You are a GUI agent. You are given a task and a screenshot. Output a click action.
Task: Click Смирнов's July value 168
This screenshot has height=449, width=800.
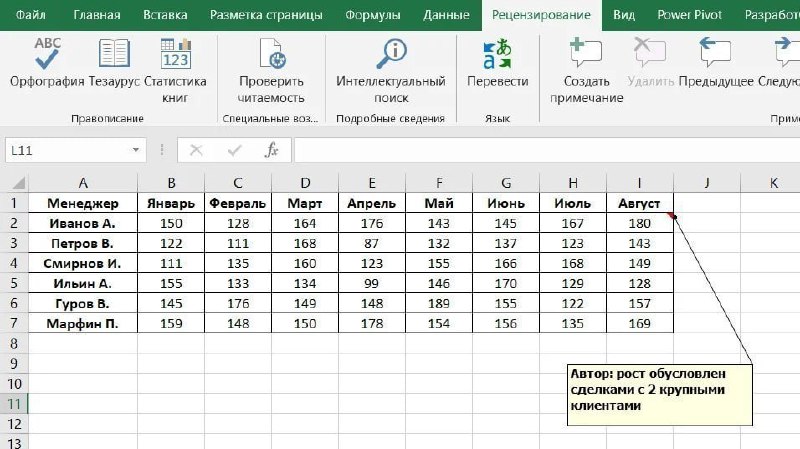[573, 263]
